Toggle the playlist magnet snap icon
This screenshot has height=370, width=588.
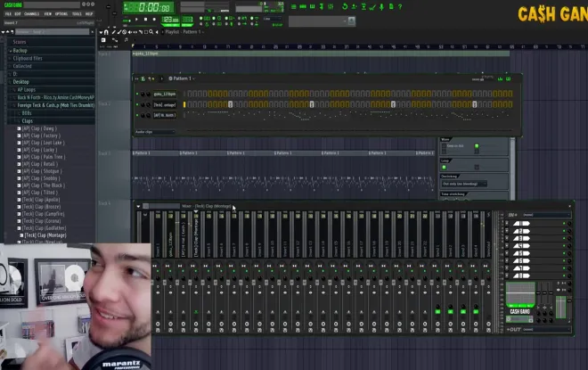[106, 32]
